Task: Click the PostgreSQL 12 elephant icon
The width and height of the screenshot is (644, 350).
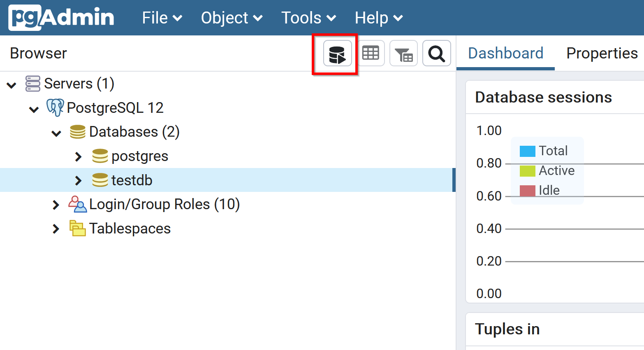Action: (x=55, y=107)
